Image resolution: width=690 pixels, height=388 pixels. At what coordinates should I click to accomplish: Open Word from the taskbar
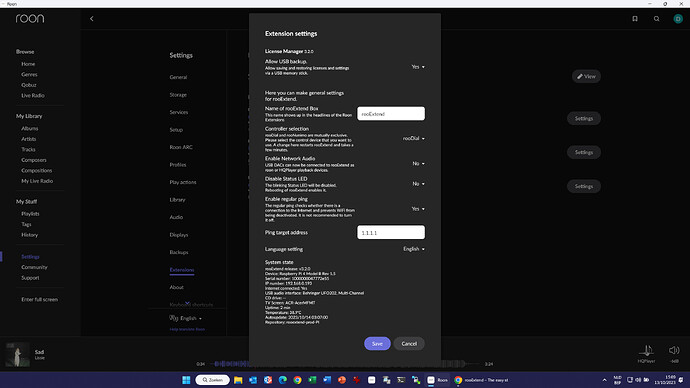pos(327,380)
